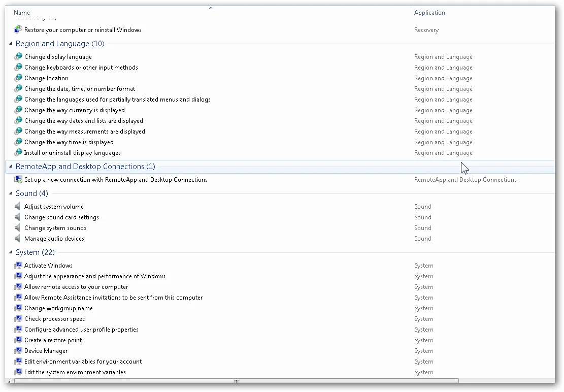Open Edit the system environment variables

(75, 372)
